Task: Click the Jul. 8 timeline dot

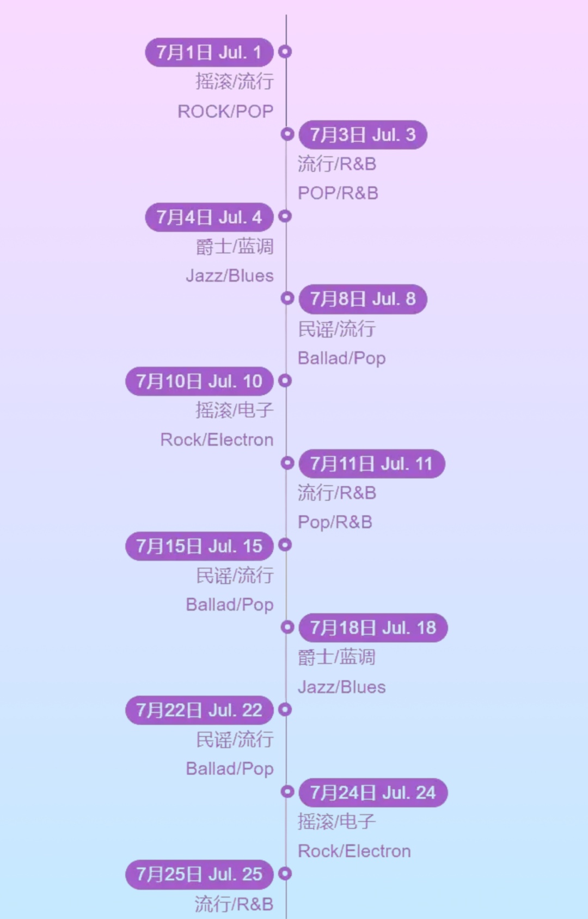Action: point(287,298)
